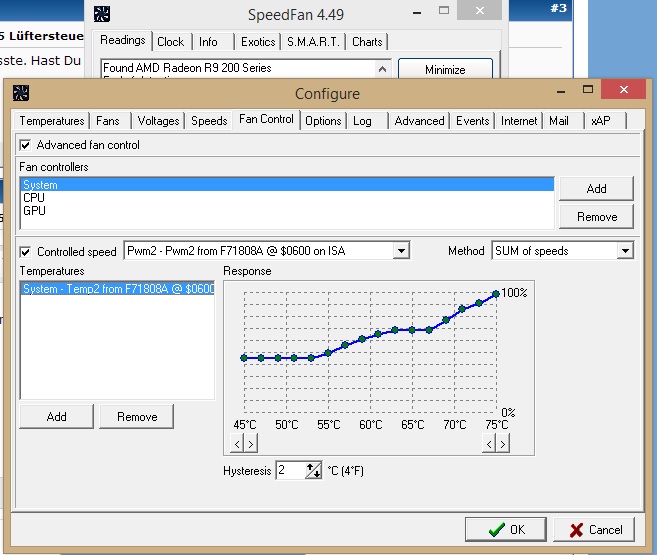This screenshot has height=555, width=657.
Task: Toggle the Controlled speed checkbox
Action: [25, 252]
